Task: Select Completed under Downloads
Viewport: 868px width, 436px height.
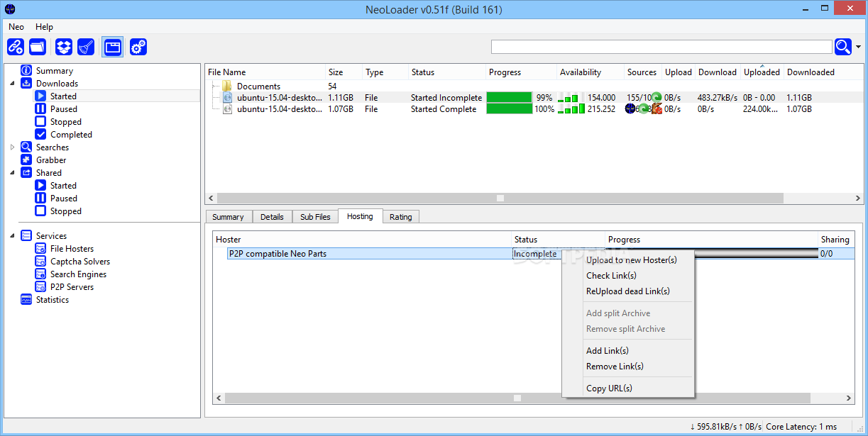Action: 71,135
